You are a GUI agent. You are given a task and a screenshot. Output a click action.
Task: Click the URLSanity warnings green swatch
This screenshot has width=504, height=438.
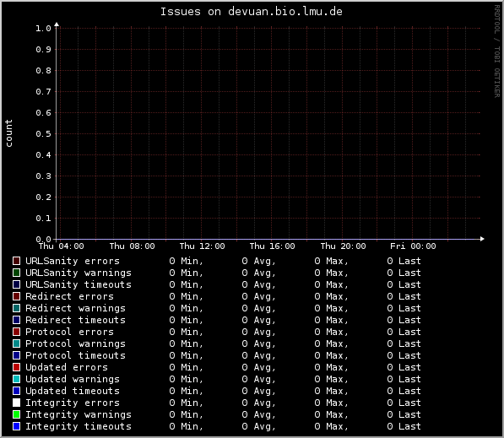pyautogui.click(x=16, y=273)
